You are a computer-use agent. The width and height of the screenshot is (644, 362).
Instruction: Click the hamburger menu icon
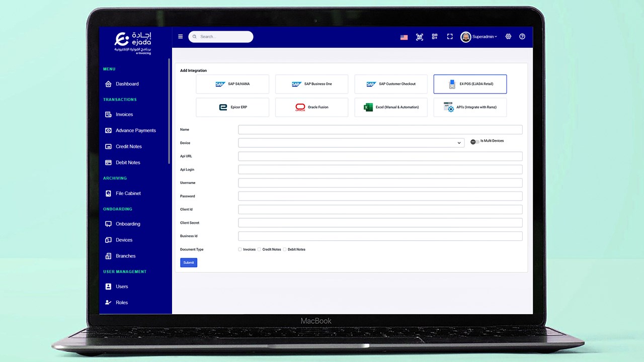[x=180, y=36]
